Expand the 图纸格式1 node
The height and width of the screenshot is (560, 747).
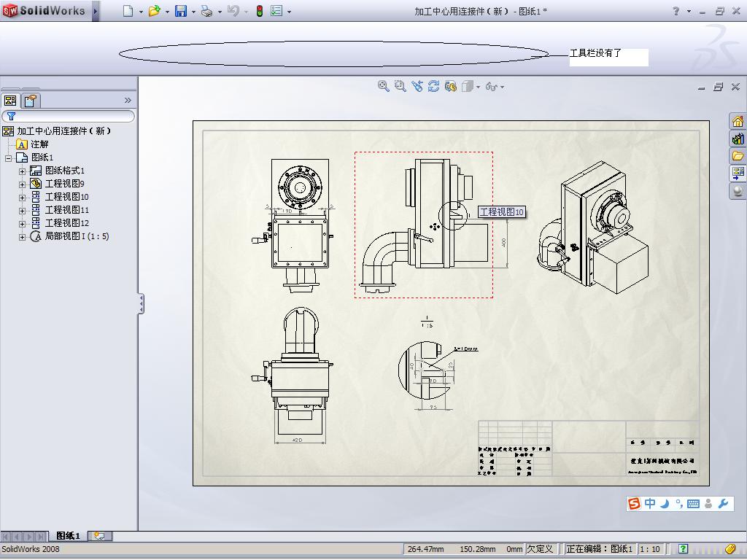click(22, 171)
